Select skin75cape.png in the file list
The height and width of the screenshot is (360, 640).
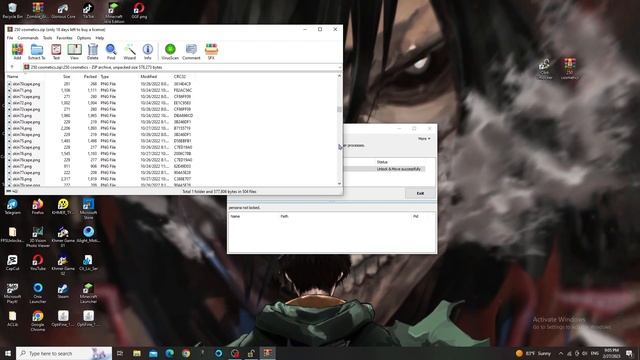(x=26, y=147)
